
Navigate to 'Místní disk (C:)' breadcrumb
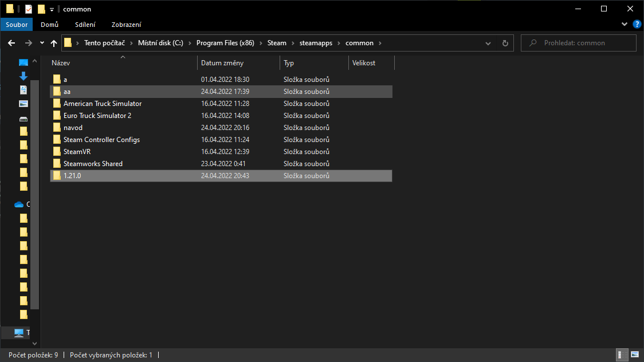(160, 43)
